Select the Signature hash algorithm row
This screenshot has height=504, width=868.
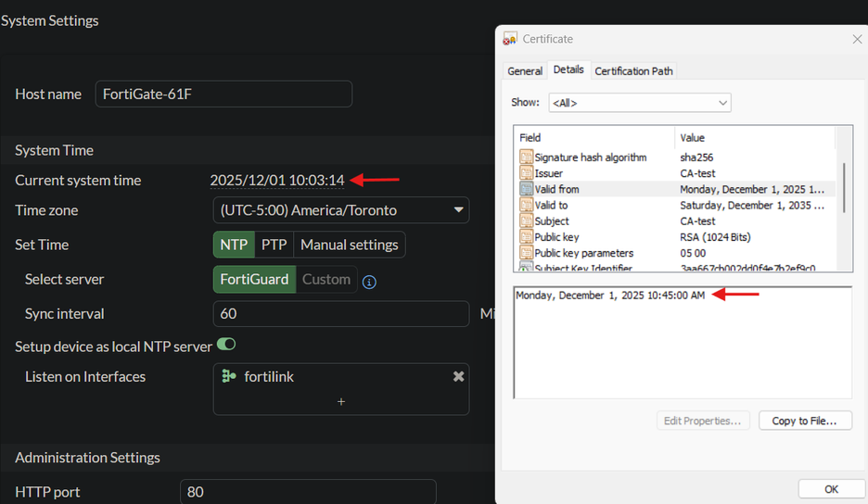tap(676, 157)
